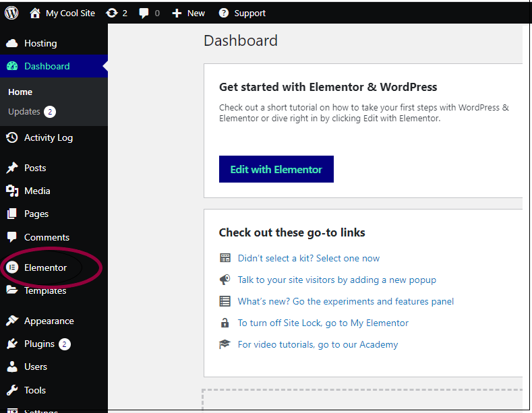Click the kit table icon in go-to links
This screenshot has height=413, width=532.
(x=225, y=258)
